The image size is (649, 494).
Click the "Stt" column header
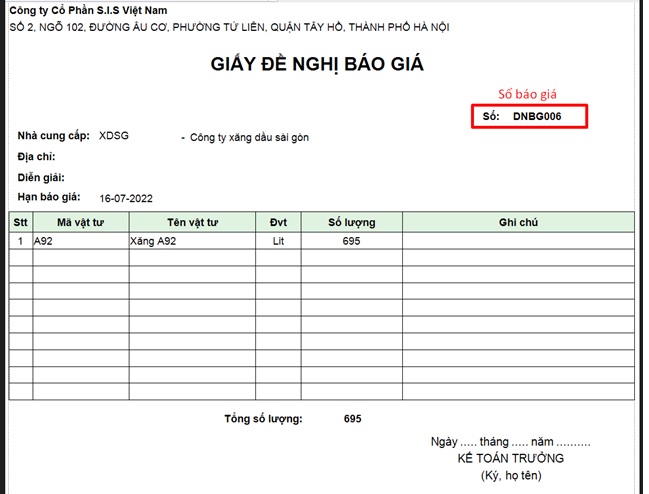coord(20,222)
